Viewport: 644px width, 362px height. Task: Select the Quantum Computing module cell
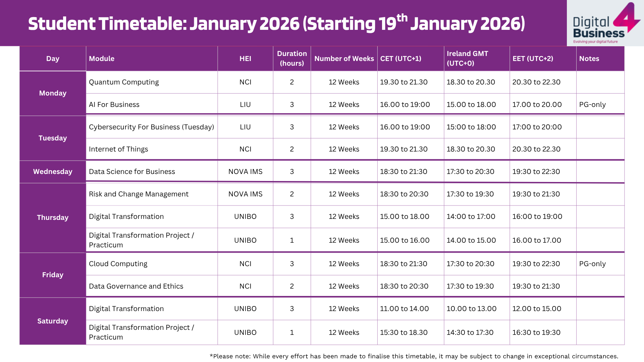(124, 82)
